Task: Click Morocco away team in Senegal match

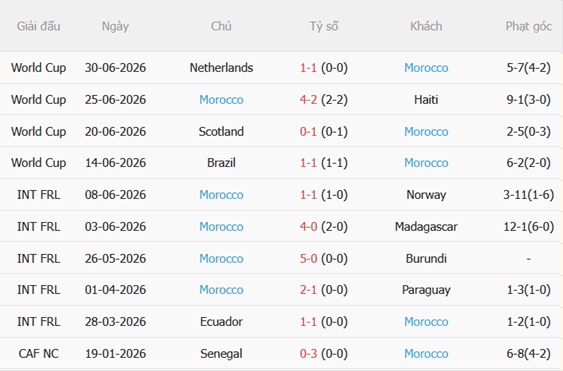Action: click(426, 353)
